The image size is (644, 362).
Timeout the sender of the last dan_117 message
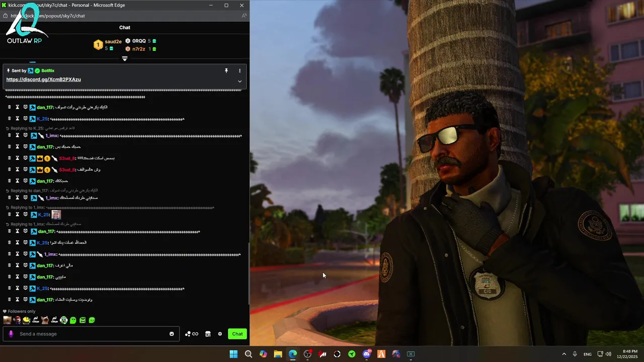(x=17, y=300)
